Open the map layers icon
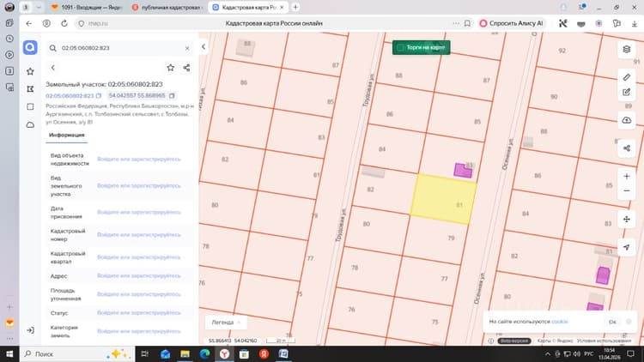644x362 pixels. tap(626, 50)
